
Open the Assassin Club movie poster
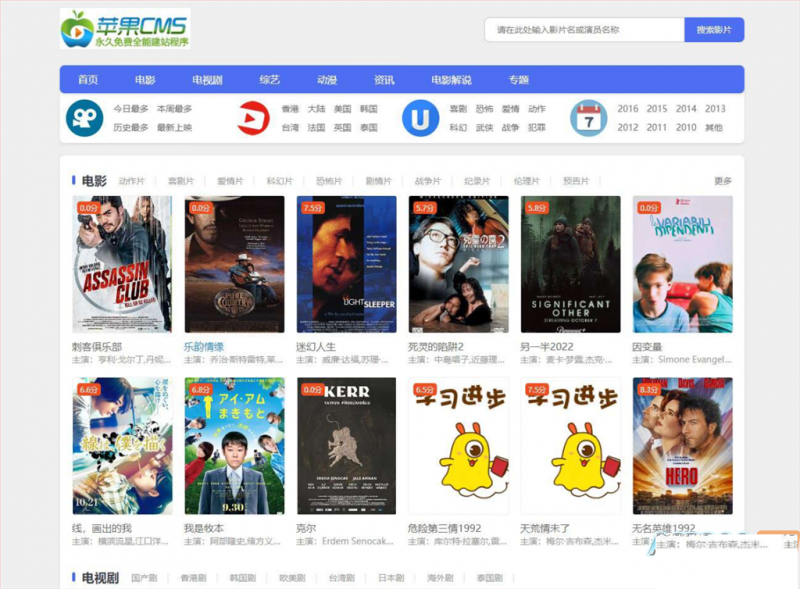tap(122, 264)
